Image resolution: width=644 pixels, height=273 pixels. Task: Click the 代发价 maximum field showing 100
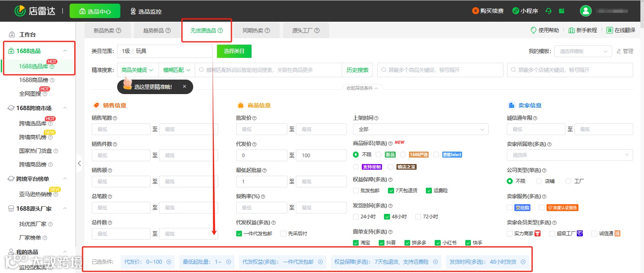click(322, 156)
